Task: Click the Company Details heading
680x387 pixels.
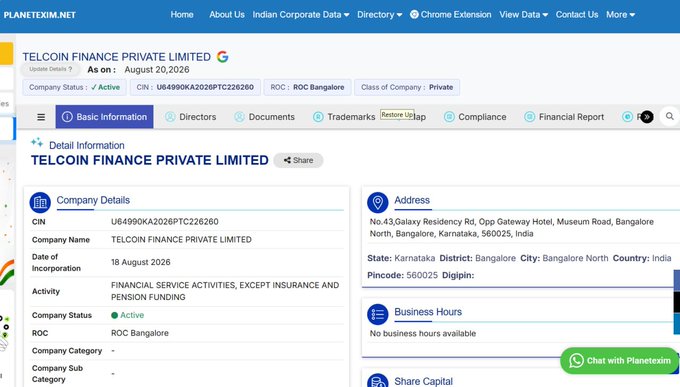Action: (93, 200)
